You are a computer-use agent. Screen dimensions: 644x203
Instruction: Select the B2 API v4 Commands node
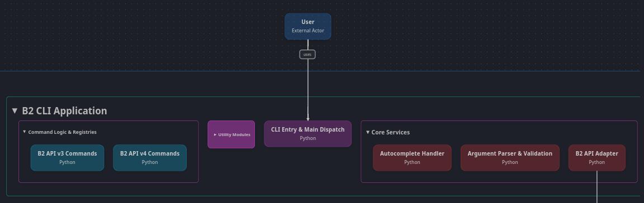[x=150, y=157]
